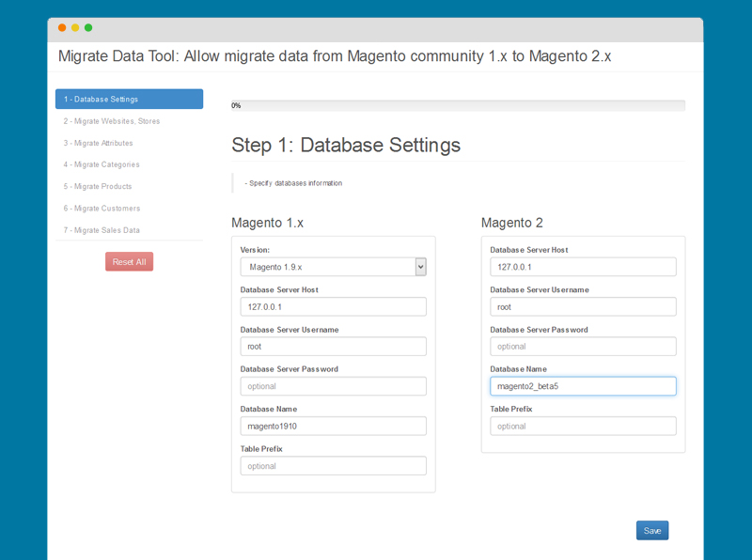The width and height of the screenshot is (752, 560).
Task: Click the Magento 2 section heading
Action: 511,223
